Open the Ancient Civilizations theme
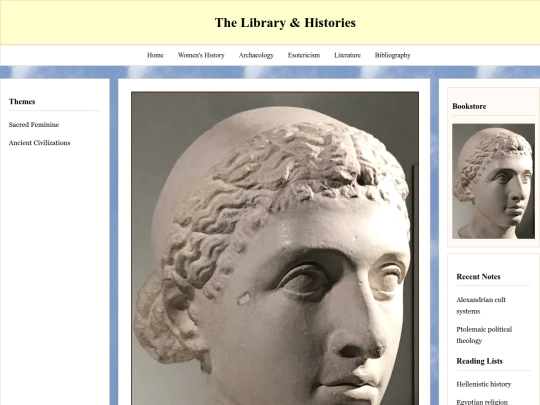Viewport: 540px width, 405px height. [39, 143]
